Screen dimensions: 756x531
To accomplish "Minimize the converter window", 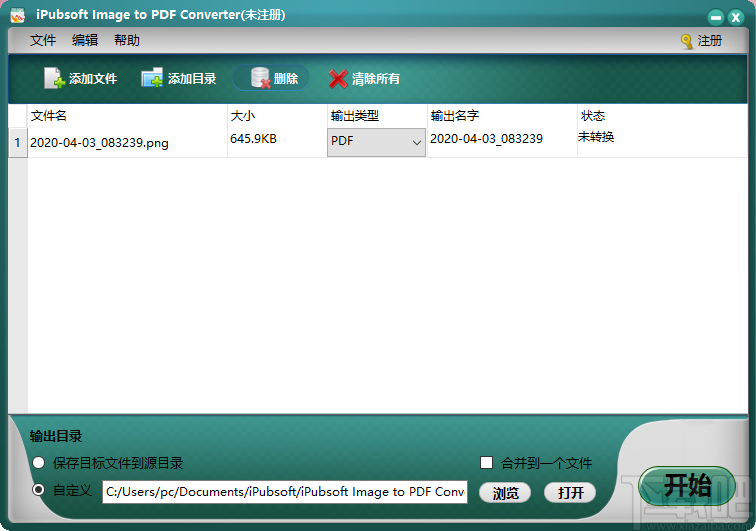I will coord(716,17).
